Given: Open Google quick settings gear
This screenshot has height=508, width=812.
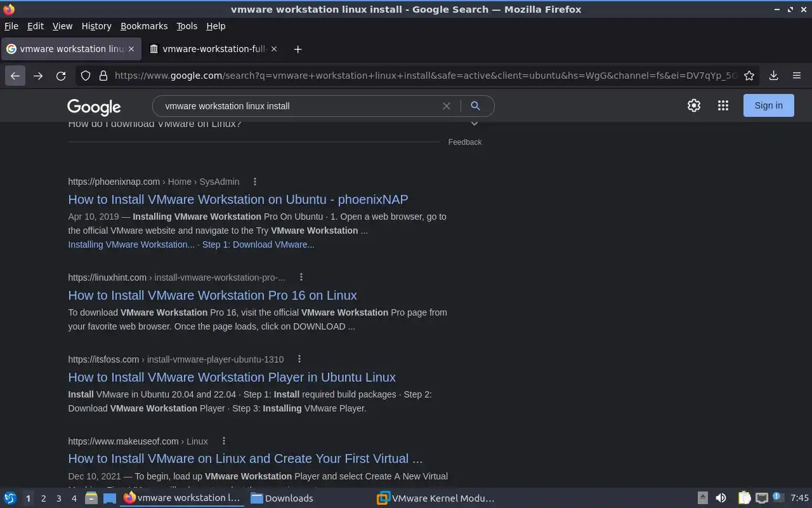Looking at the screenshot, I should [x=694, y=105].
